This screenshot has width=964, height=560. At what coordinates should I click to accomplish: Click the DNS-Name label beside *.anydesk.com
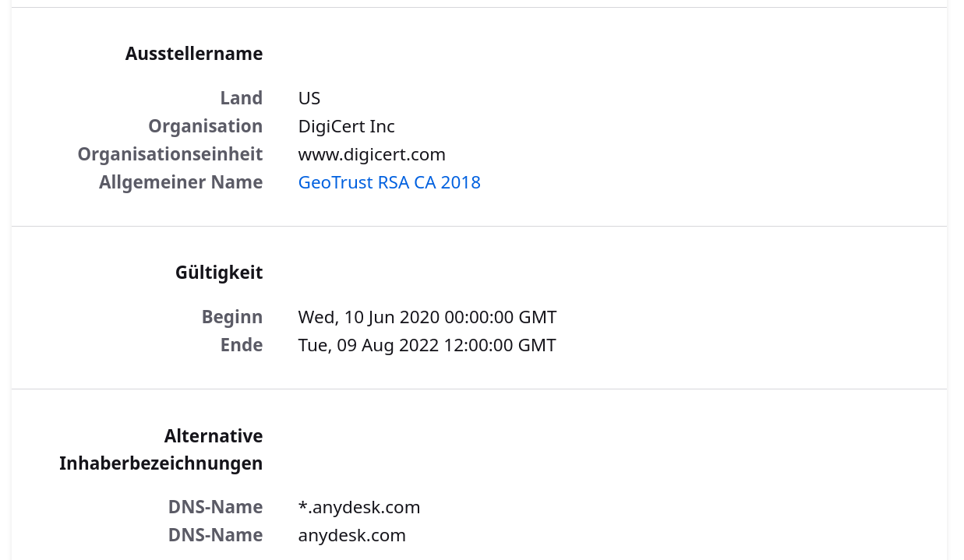(216, 507)
